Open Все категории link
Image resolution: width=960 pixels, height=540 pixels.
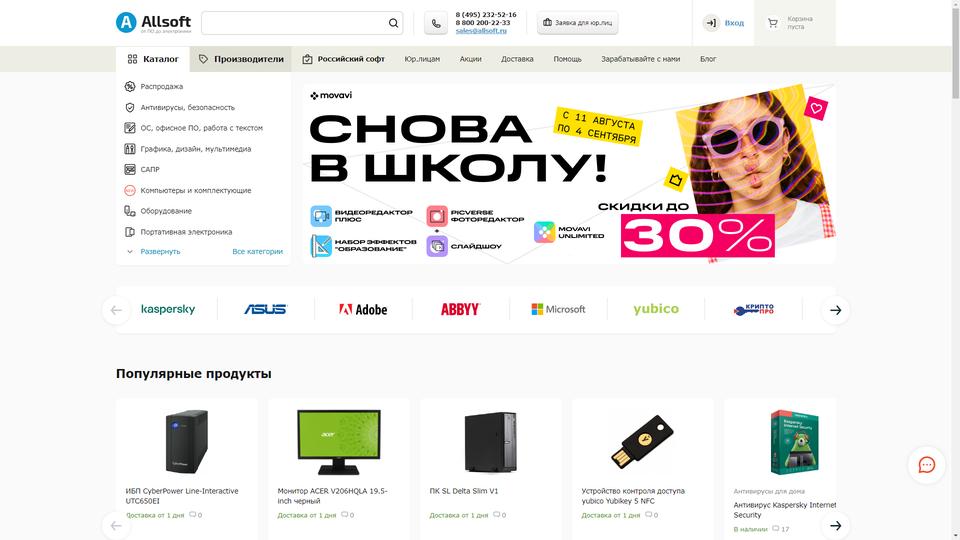coord(257,252)
